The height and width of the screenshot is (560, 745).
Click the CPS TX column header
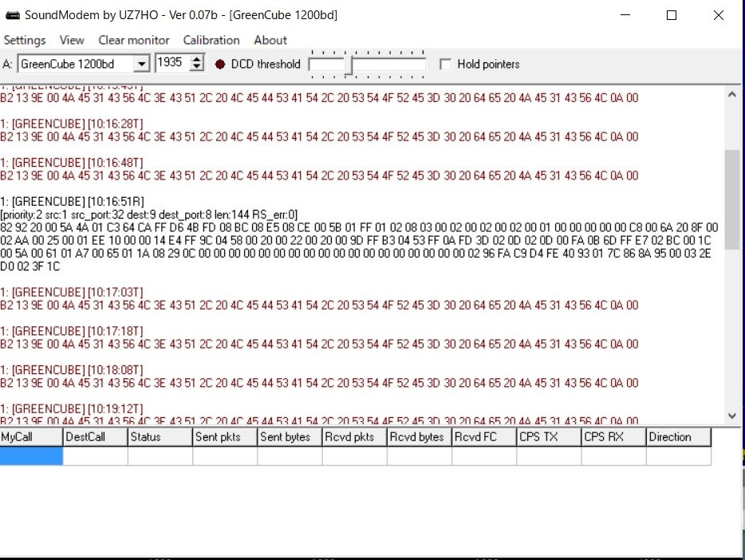pyautogui.click(x=550, y=437)
